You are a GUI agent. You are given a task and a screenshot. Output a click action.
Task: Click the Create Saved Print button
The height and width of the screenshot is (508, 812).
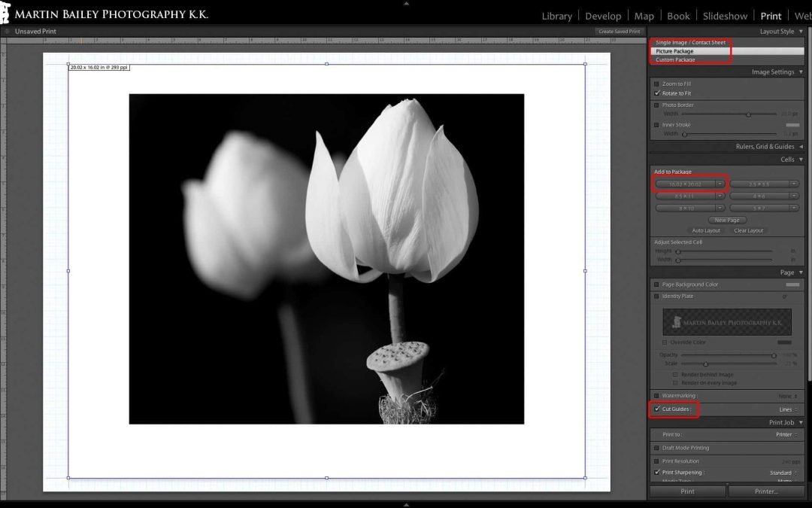click(x=619, y=32)
